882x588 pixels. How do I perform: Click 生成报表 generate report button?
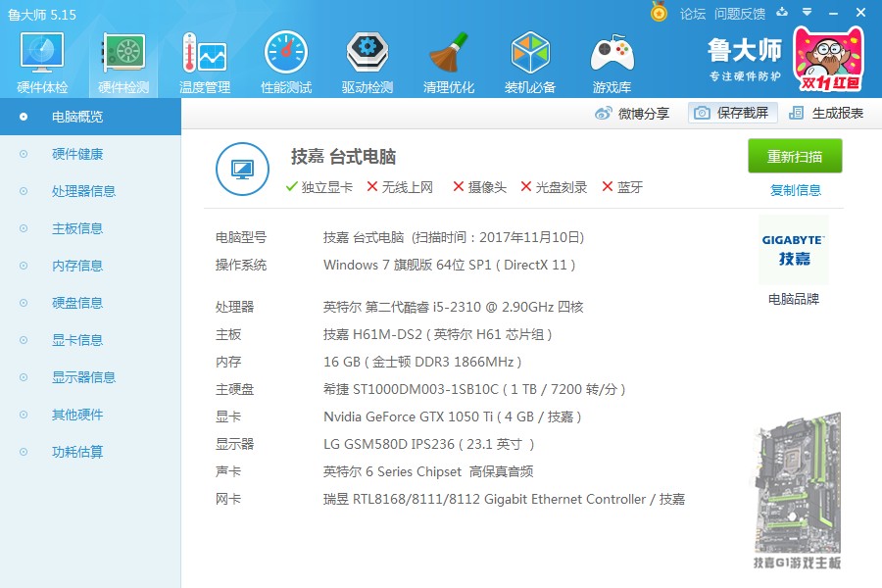point(826,113)
